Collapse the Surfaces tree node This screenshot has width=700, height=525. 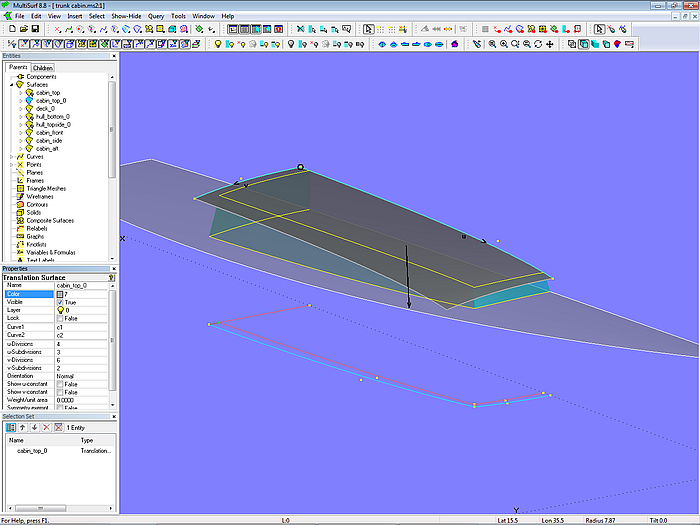(x=12, y=85)
